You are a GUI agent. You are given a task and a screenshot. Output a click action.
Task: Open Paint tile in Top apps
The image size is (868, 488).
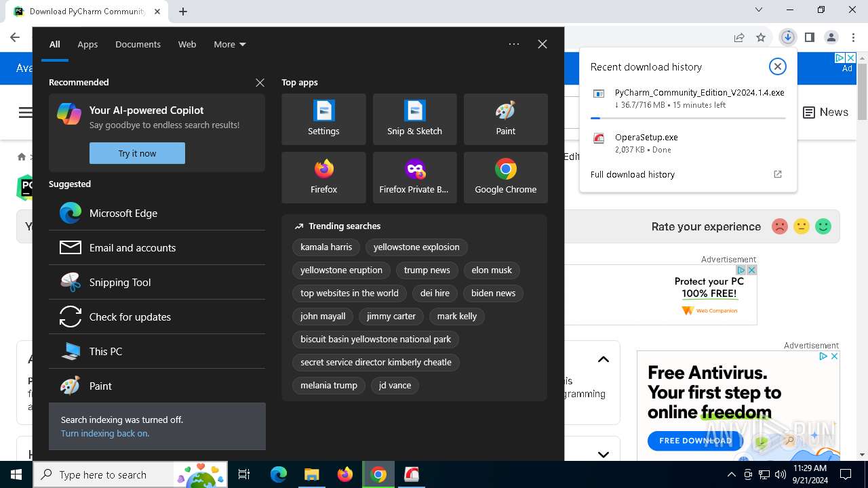point(505,119)
